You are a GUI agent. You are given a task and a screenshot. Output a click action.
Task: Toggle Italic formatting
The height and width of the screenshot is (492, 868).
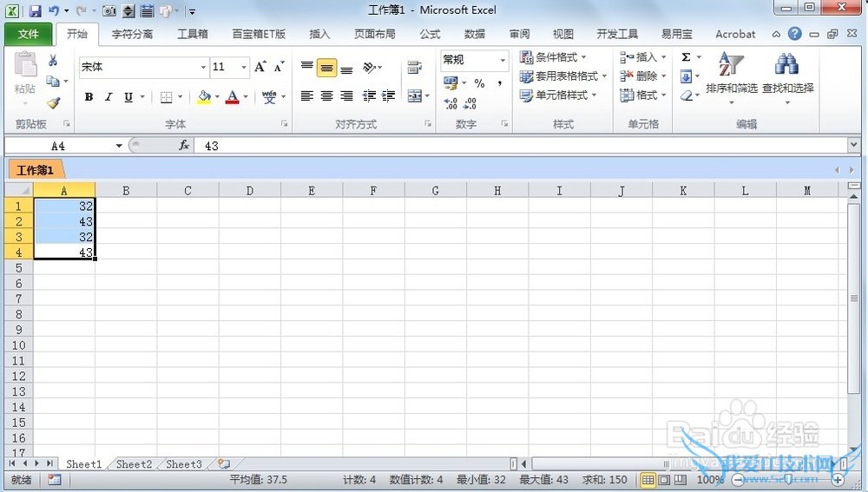coord(108,97)
